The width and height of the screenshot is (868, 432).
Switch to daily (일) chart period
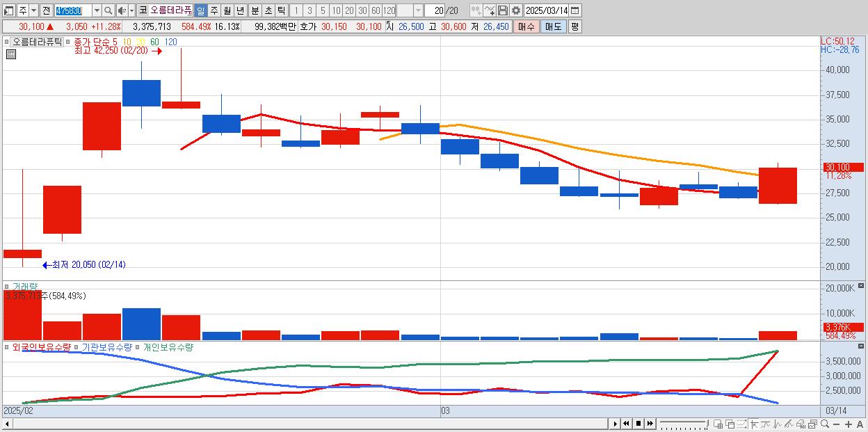(x=201, y=10)
